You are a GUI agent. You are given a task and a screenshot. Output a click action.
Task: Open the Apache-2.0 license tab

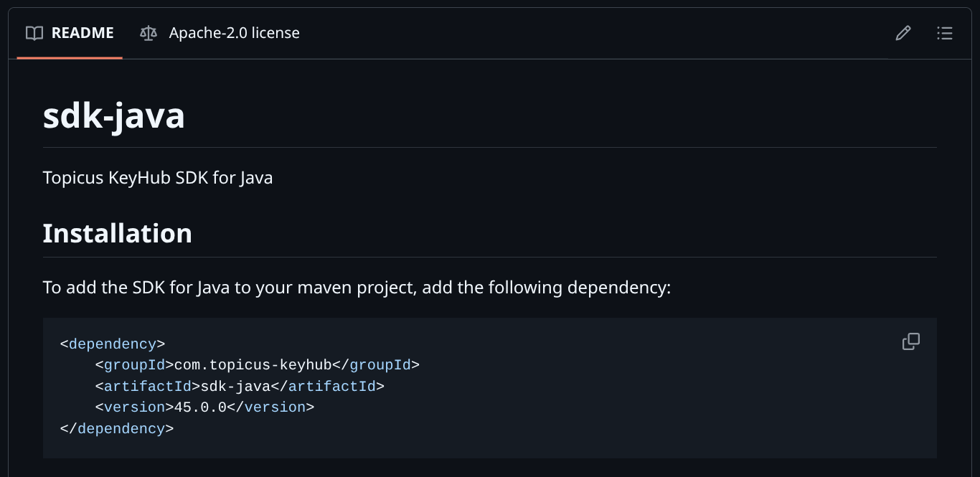(234, 33)
